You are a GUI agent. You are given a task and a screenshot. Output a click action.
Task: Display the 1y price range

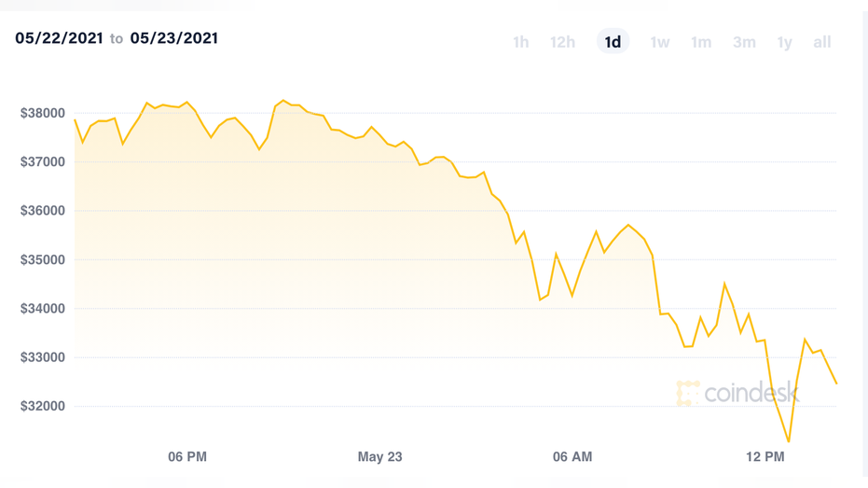coord(785,42)
